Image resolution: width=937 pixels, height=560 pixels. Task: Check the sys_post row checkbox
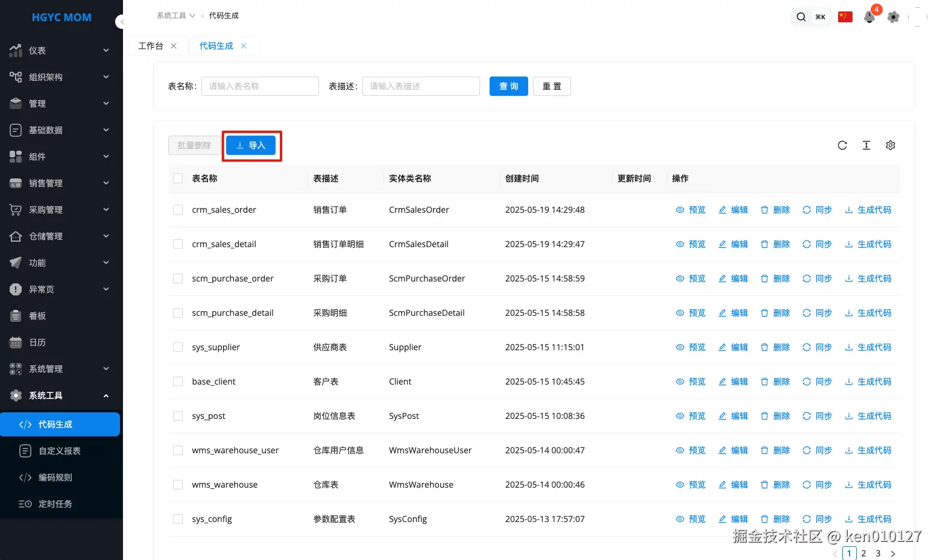pos(178,416)
